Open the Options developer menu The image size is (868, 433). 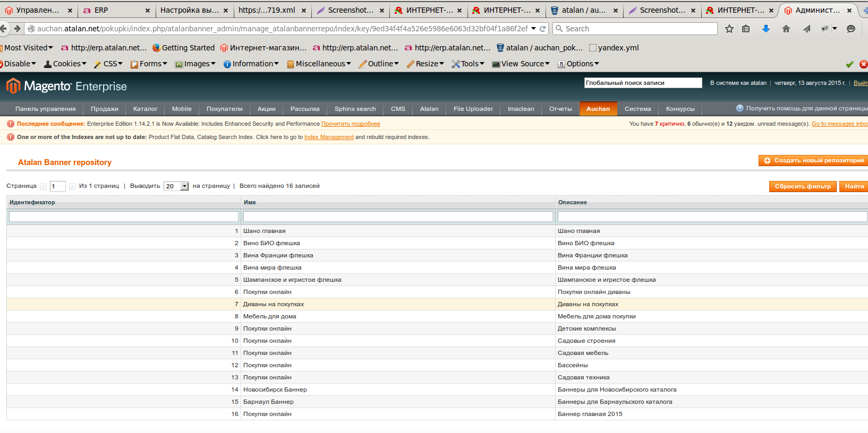[x=578, y=64]
